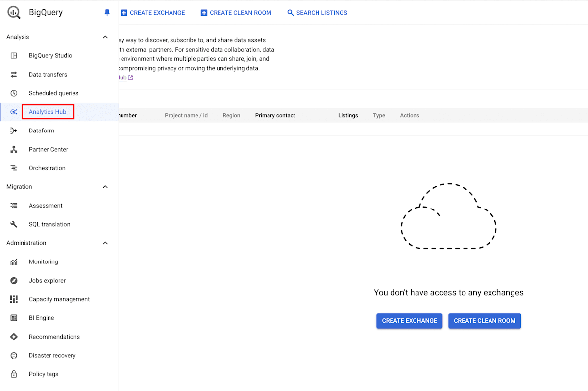Image resolution: width=588 pixels, height=391 pixels.
Task: Click the Analytics Hub icon
Action: [x=14, y=112]
